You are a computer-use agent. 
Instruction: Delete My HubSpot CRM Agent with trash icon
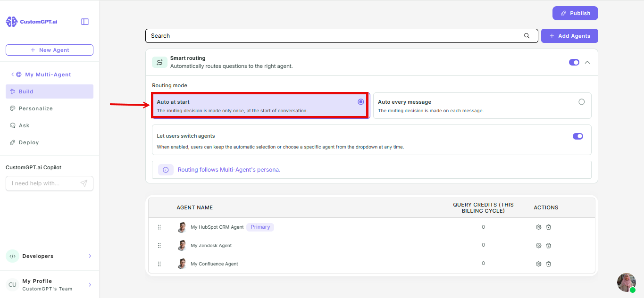[x=549, y=227]
